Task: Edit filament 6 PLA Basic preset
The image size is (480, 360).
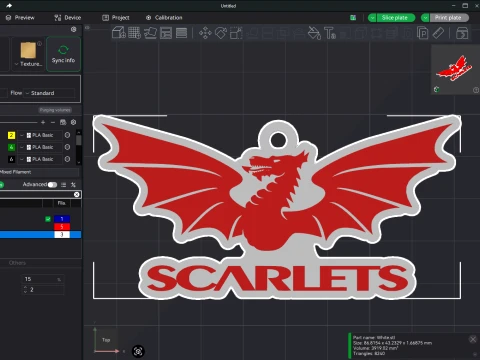Action: pos(67,159)
